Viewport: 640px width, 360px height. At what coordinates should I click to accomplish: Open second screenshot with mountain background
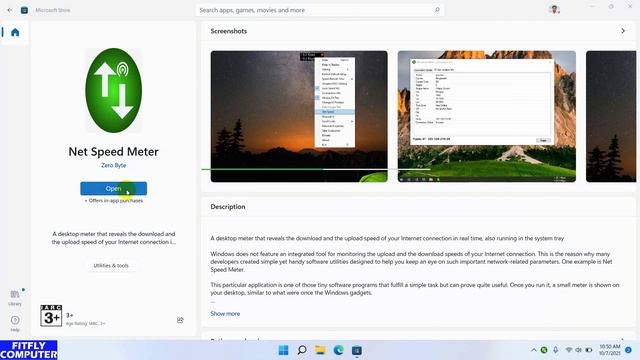[x=487, y=116]
